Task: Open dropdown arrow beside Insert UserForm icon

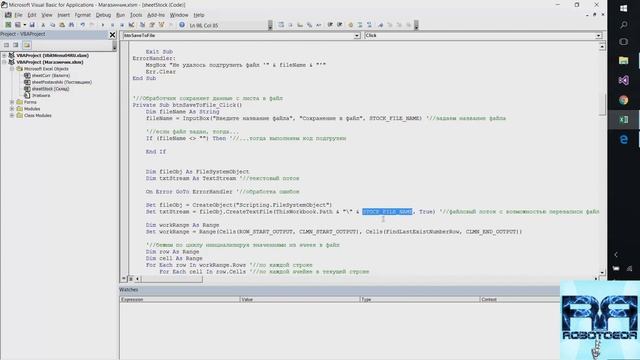Action: point(24,25)
